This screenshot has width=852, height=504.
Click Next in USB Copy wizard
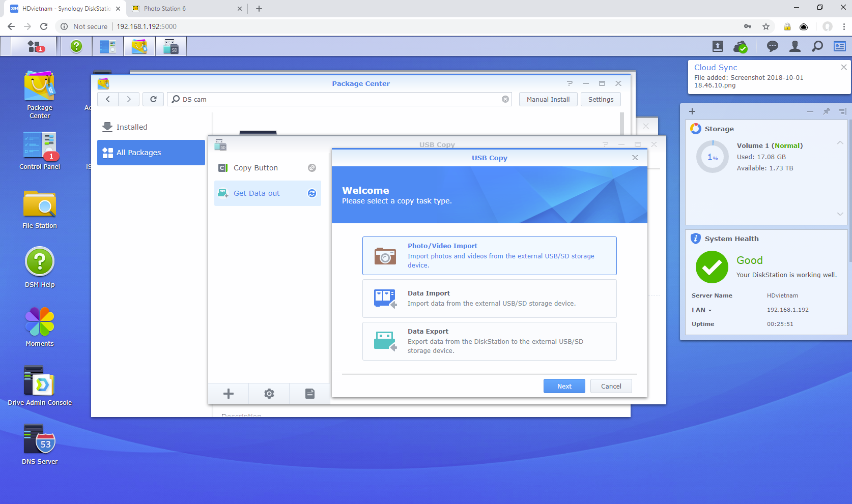point(564,386)
